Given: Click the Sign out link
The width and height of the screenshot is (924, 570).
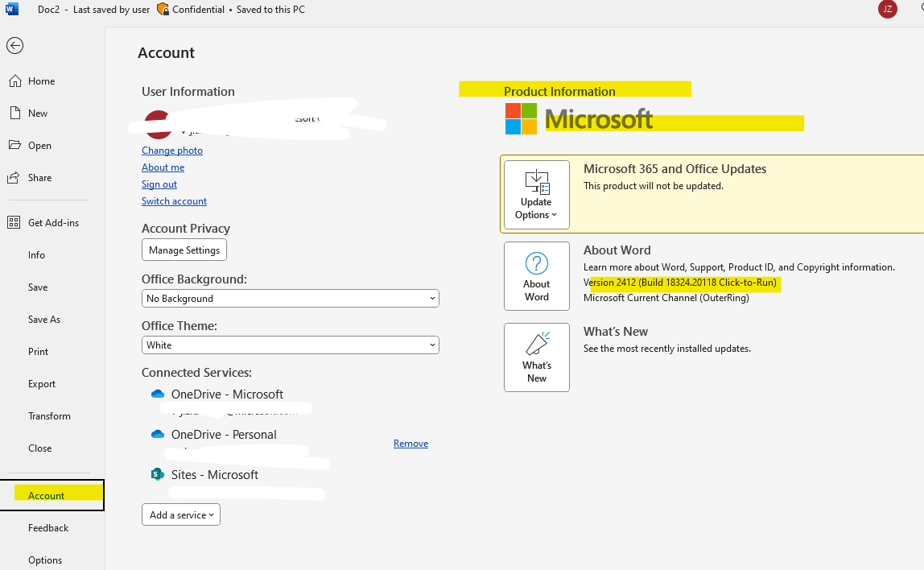Looking at the screenshot, I should pyautogui.click(x=159, y=184).
